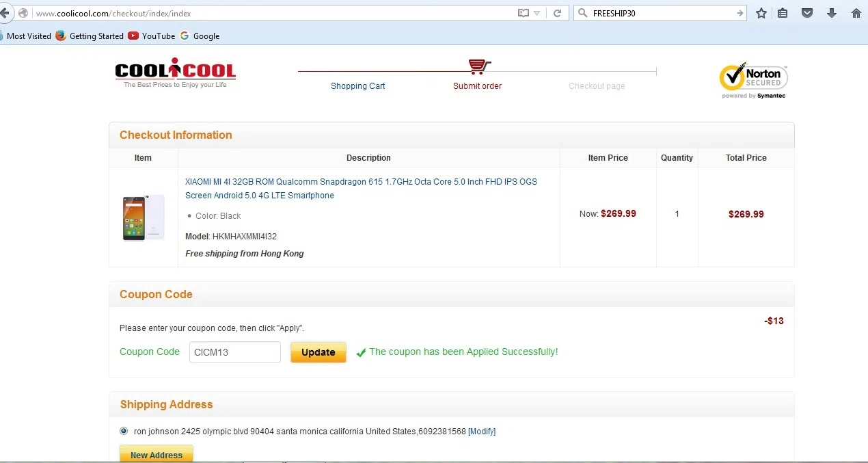Click the CooliCool logo
Image resolution: width=868 pixels, height=463 pixels.
tap(176, 73)
